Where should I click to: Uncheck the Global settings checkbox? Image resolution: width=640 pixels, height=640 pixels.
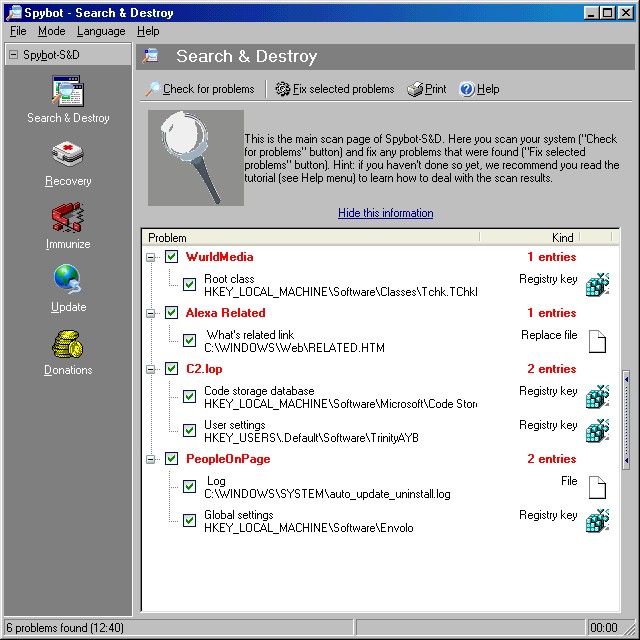pos(189,520)
